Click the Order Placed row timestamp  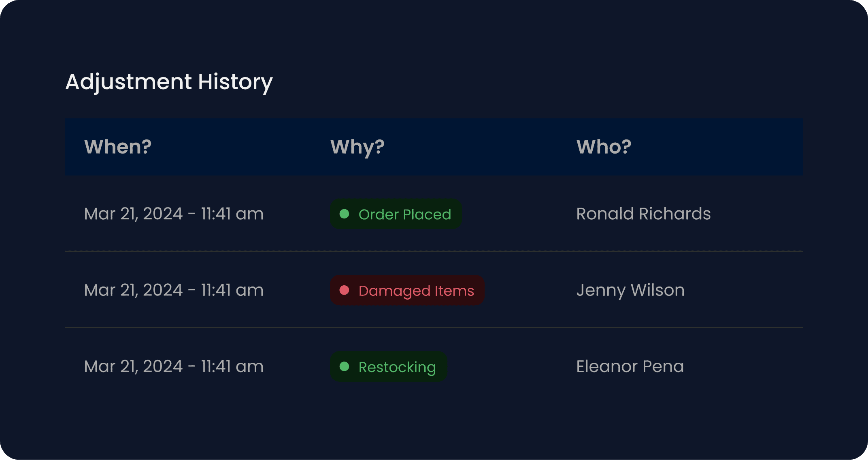(174, 214)
